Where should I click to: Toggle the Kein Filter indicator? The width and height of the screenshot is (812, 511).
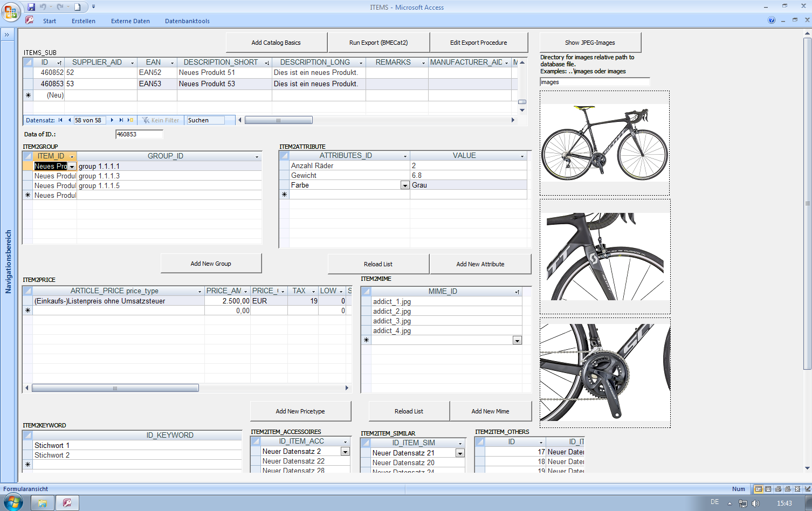(161, 120)
